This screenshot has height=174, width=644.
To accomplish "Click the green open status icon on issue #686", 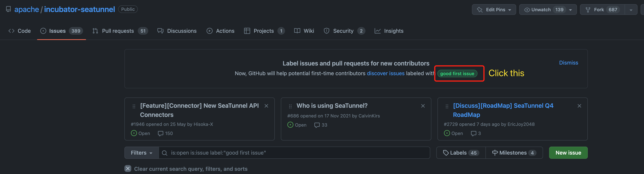I will pyautogui.click(x=290, y=125).
